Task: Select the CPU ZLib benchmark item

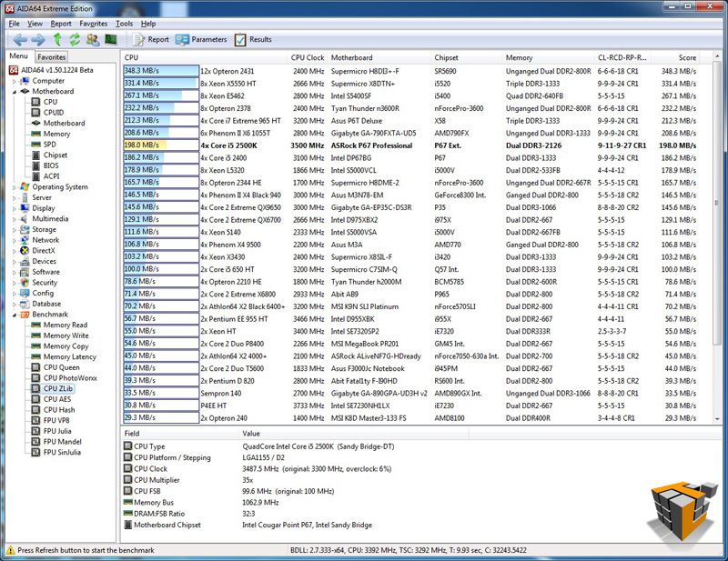Action: 58,389
